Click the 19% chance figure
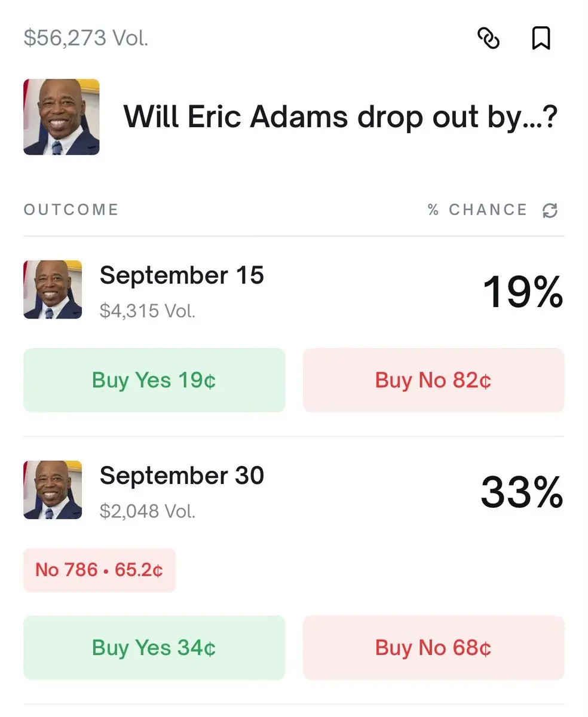The width and height of the screenshot is (588, 717). [523, 292]
